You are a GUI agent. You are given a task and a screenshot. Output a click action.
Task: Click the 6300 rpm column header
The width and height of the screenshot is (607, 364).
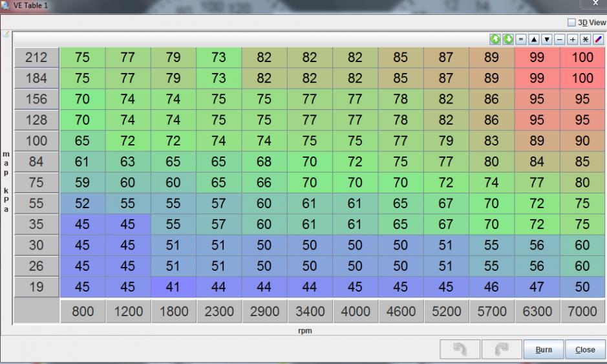(537, 311)
